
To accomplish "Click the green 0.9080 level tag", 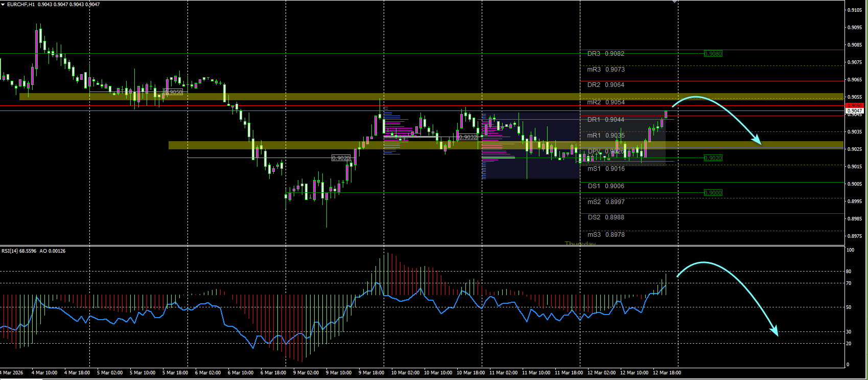I will tap(713, 54).
